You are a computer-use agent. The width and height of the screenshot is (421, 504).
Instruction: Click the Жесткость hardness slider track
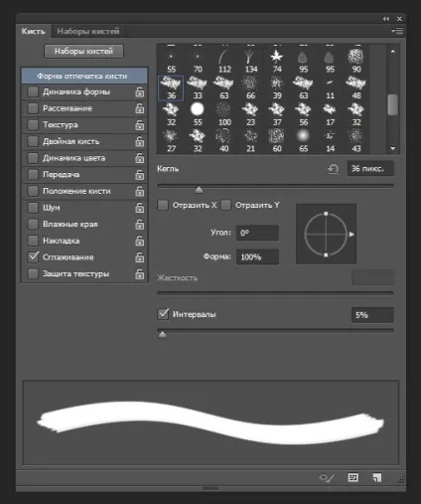[x=275, y=293]
